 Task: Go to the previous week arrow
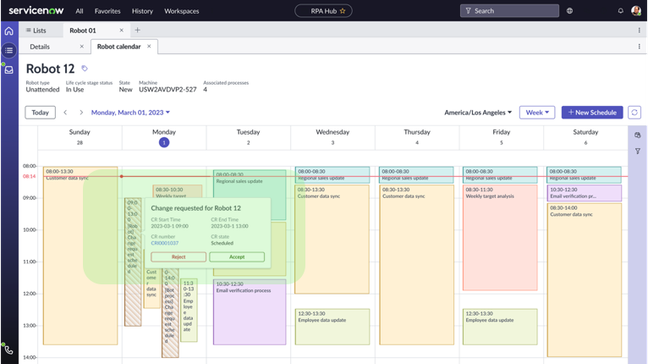(x=65, y=112)
